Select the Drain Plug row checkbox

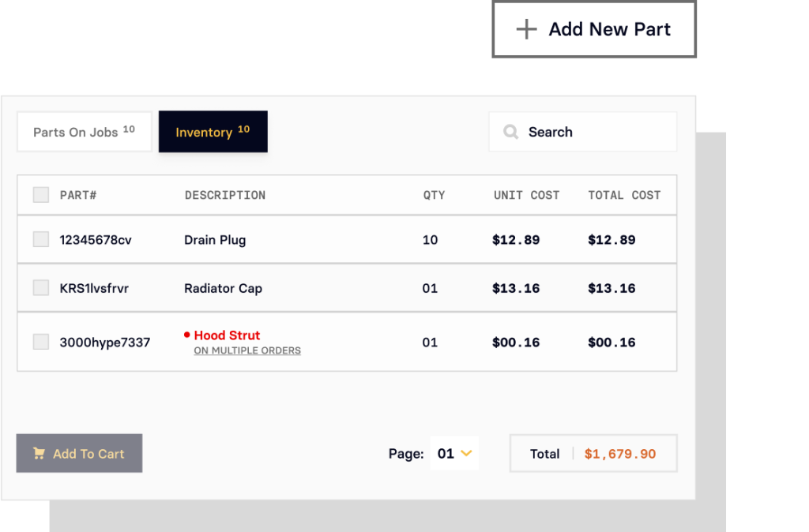tap(40, 238)
